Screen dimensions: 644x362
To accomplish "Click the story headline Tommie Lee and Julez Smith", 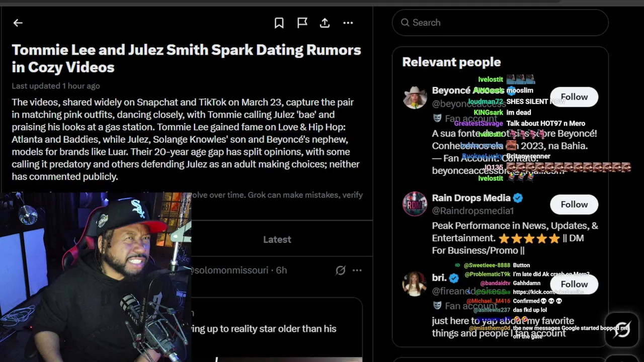I will point(187,58).
